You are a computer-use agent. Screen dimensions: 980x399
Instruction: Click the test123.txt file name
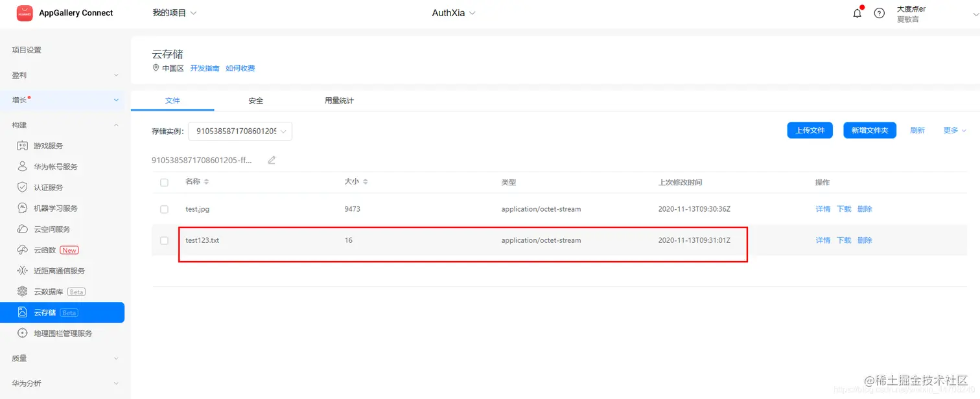[x=202, y=240]
